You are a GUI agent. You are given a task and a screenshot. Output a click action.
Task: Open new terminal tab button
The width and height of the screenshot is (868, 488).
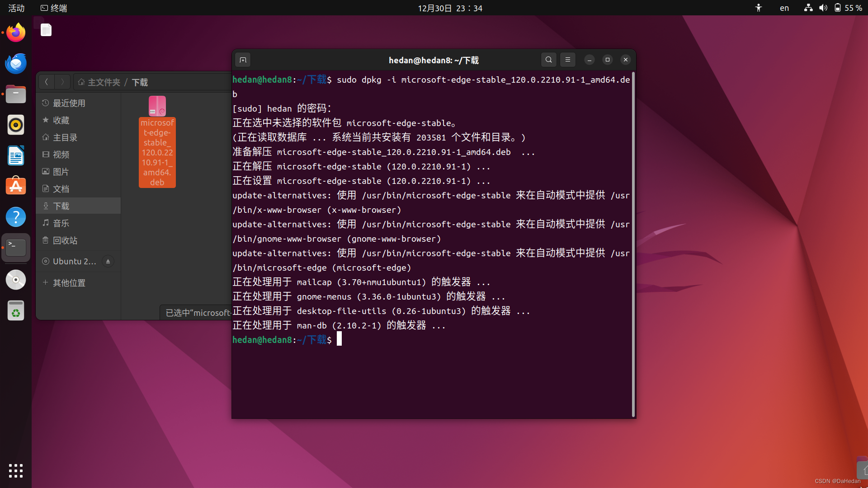tap(243, 60)
